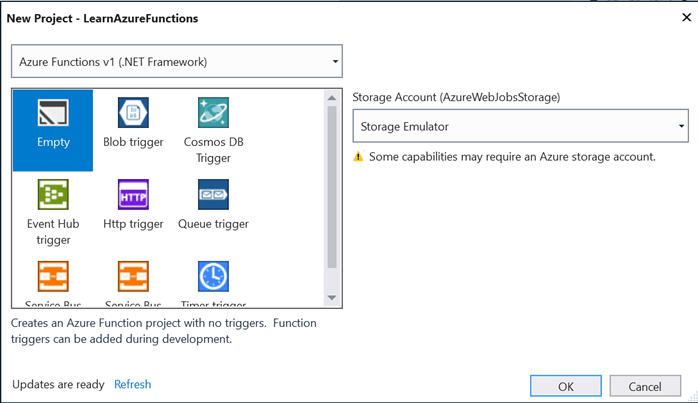Image resolution: width=698 pixels, height=403 pixels.
Task: Expand the Storage Account dropdown
Action: [x=681, y=127]
